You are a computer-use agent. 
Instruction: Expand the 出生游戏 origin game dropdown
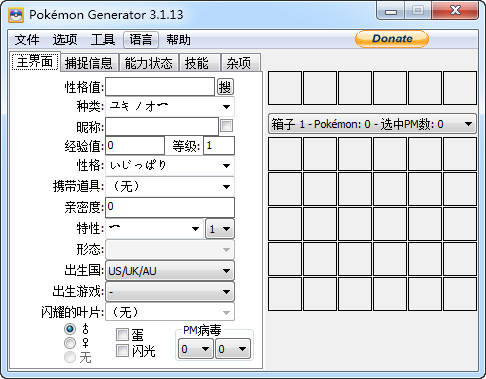point(170,292)
